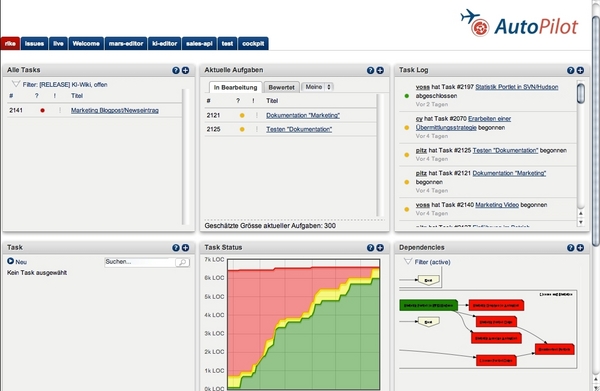The width and height of the screenshot is (600, 391).
Task: Click the Suchen search input field
Action: (140, 262)
